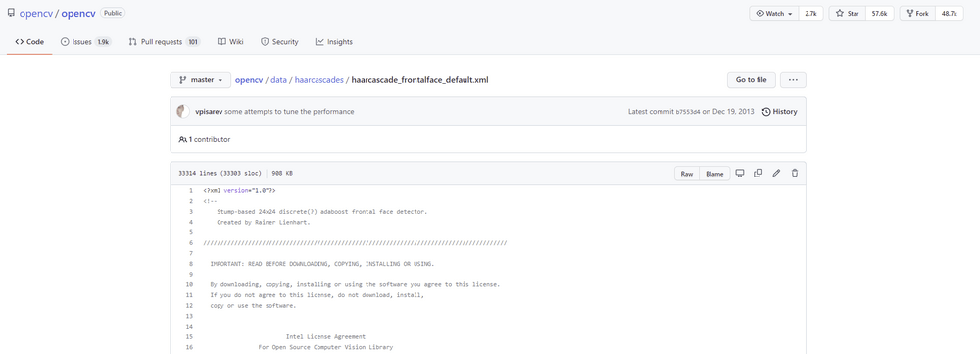
Task: Click the 'IMPORTANT: READ BEFORE DOWNLOADING' line
Action: [321, 264]
